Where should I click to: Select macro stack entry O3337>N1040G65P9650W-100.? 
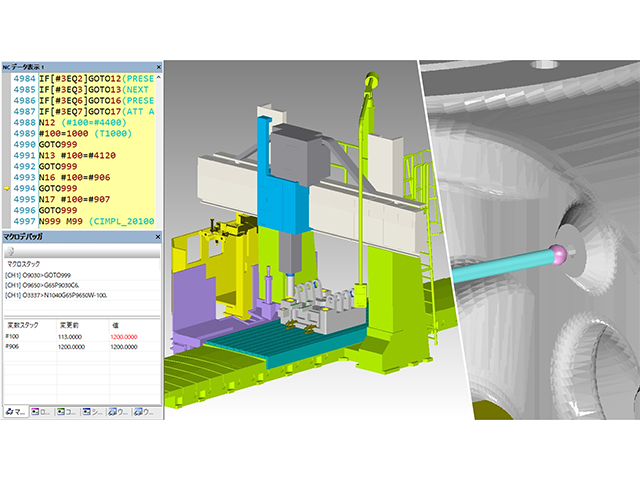pos(56,295)
